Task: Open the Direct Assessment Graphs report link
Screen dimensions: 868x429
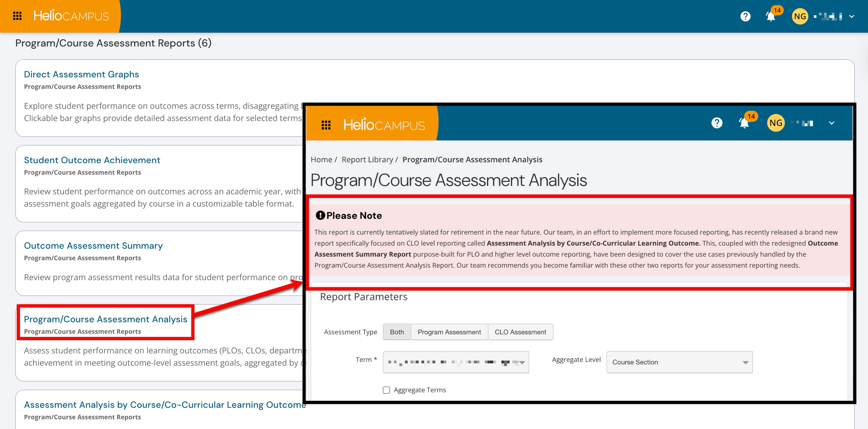Action: [x=82, y=74]
